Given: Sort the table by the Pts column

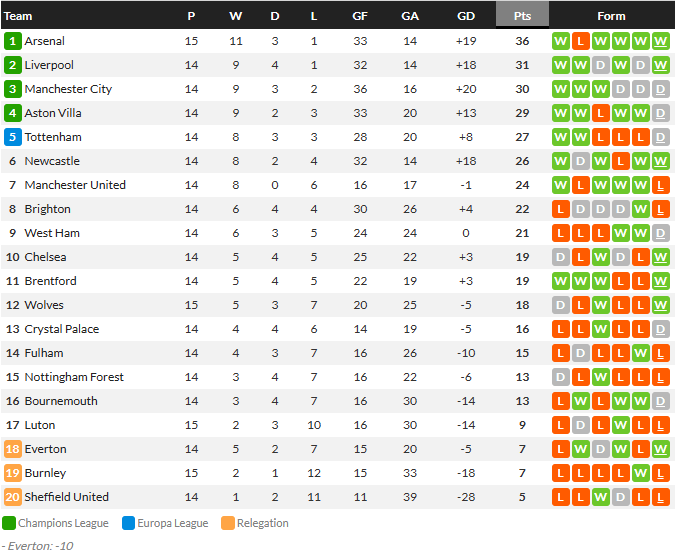Looking at the screenshot, I should click(522, 15).
